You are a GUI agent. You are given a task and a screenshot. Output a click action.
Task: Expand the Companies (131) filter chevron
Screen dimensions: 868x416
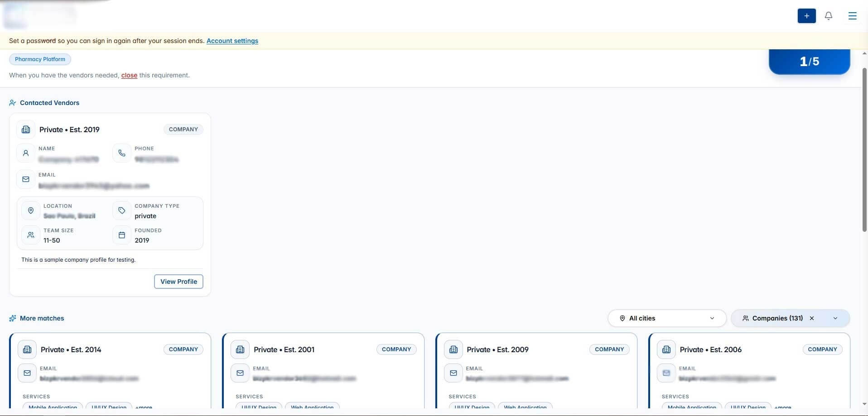click(x=835, y=318)
